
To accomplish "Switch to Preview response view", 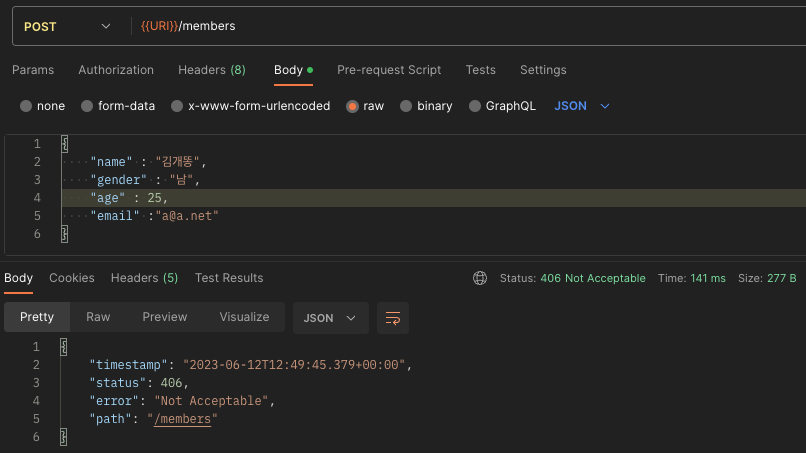I will click(x=164, y=317).
